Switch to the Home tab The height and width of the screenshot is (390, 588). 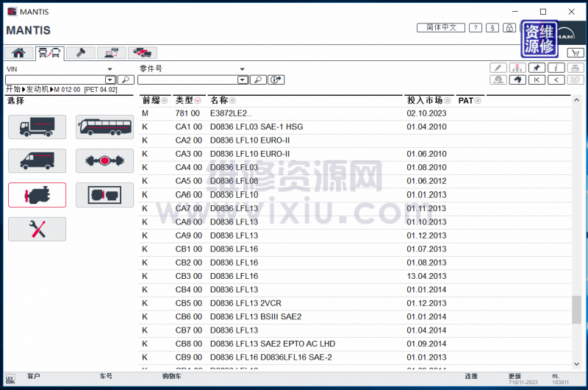[x=18, y=53]
